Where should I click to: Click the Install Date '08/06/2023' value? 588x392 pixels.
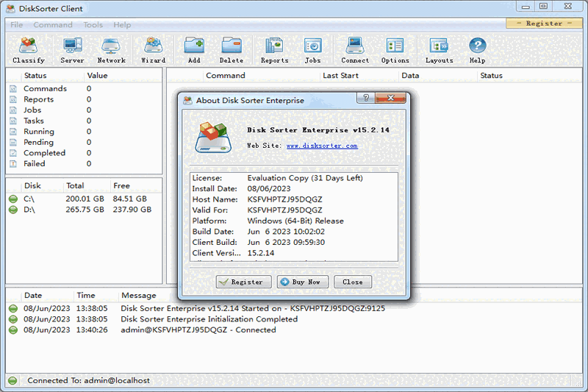click(x=269, y=189)
